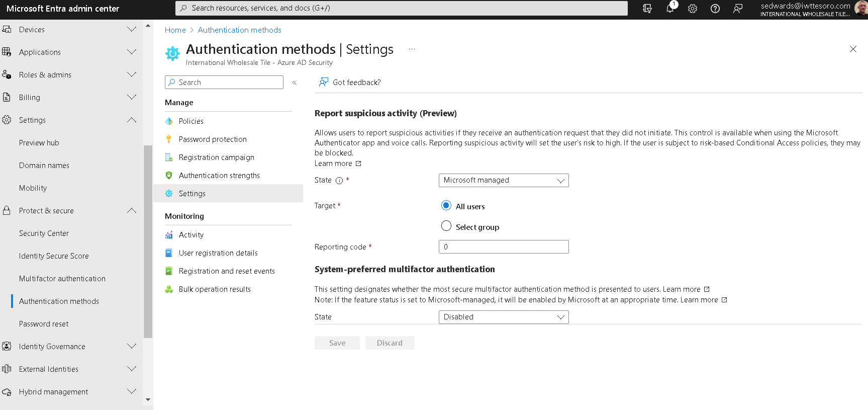Click the Devices icon in left sidebar
Viewport: 868px width, 410px height.
(x=7, y=29)
